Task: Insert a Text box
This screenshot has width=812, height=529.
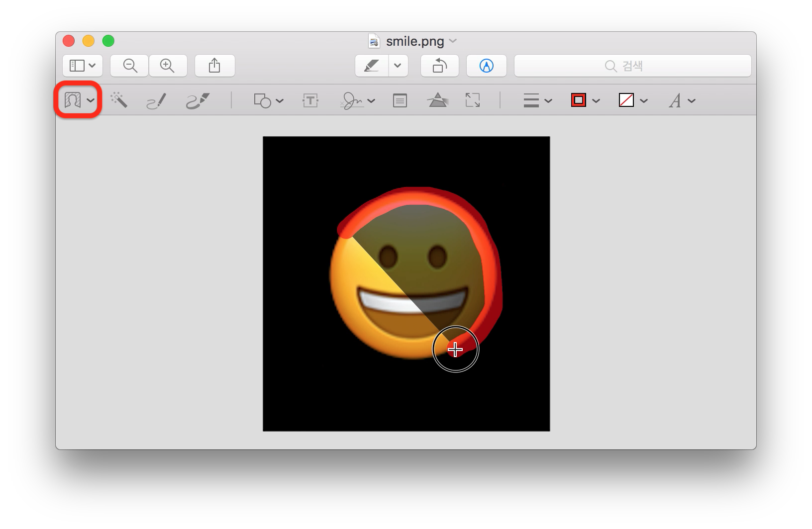Action: tap(310, 101)
